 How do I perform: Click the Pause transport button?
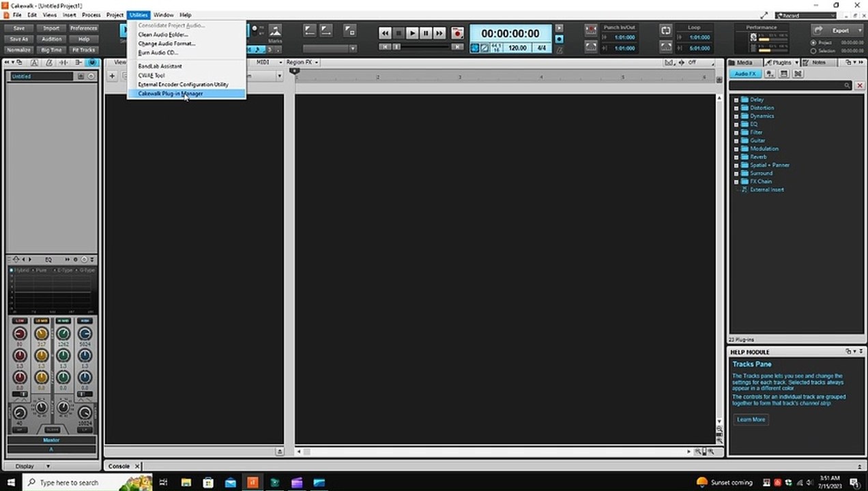click(426, 33)
